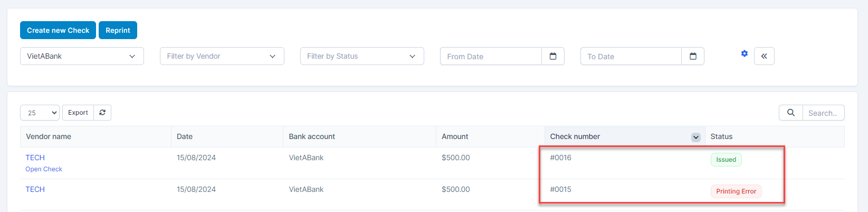The image size is (868, 212).
Task: Open settings with the gear icon
Action: click(x=744, y=54)
